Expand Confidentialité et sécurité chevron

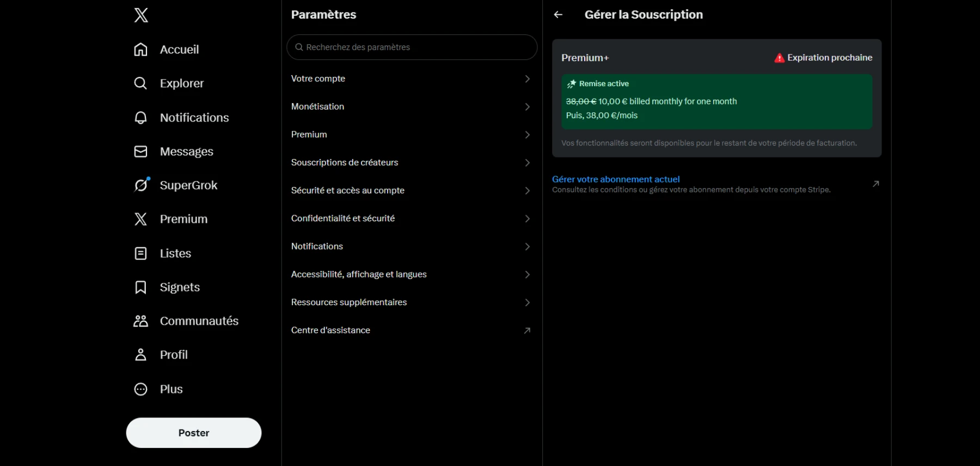(527, 219)
